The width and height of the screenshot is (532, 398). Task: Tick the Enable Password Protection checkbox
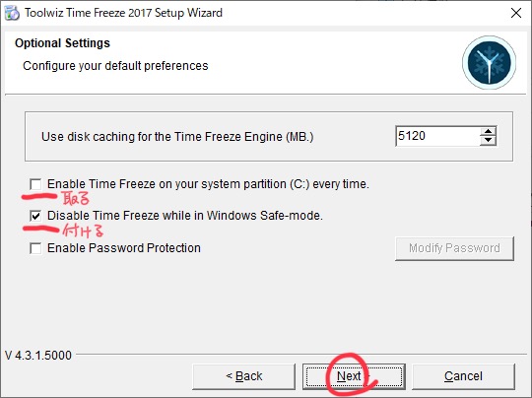point(35,248)
